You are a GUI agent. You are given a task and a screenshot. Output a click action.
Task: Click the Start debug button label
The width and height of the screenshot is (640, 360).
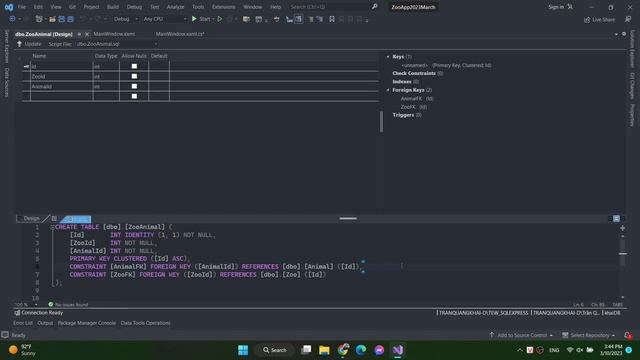pos(205,19)
